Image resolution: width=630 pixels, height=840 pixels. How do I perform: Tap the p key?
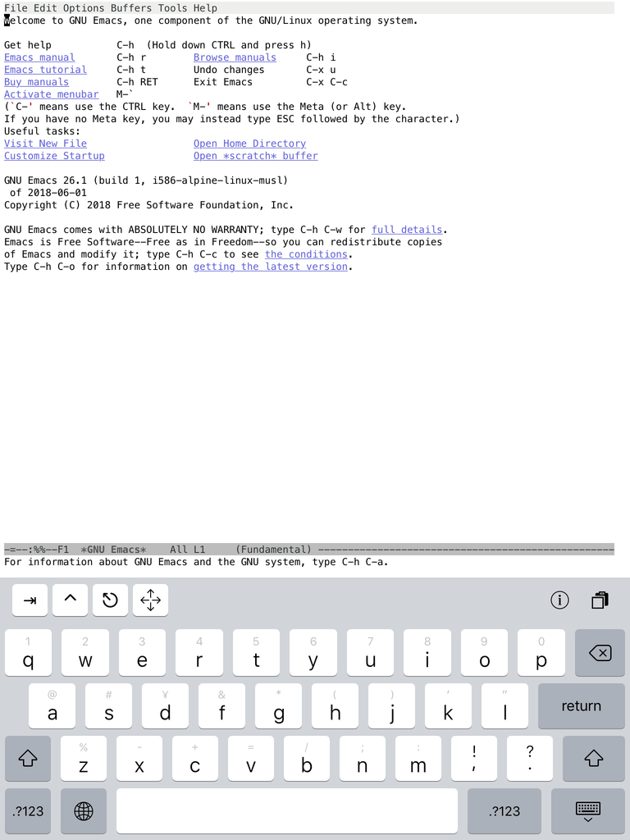[541, 652]
